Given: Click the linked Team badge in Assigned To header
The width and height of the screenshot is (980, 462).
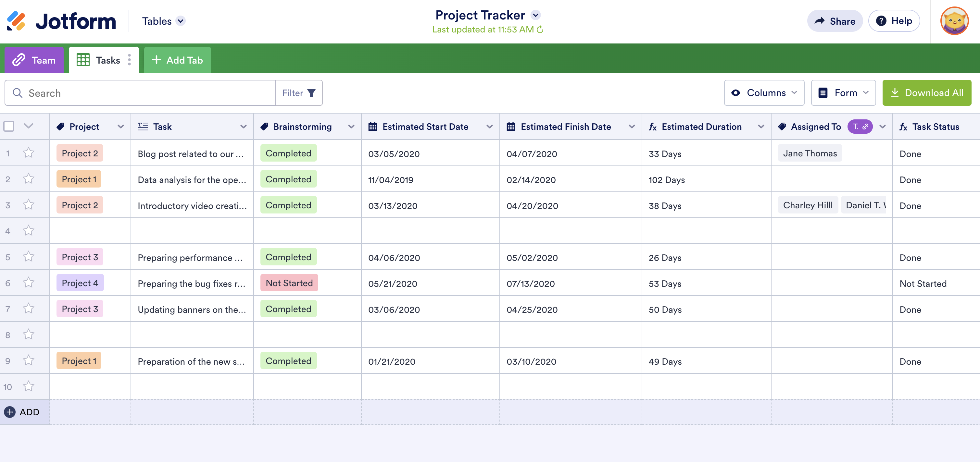Looking at the screenshot, I should pyautogui.click(x=860, y=127).
